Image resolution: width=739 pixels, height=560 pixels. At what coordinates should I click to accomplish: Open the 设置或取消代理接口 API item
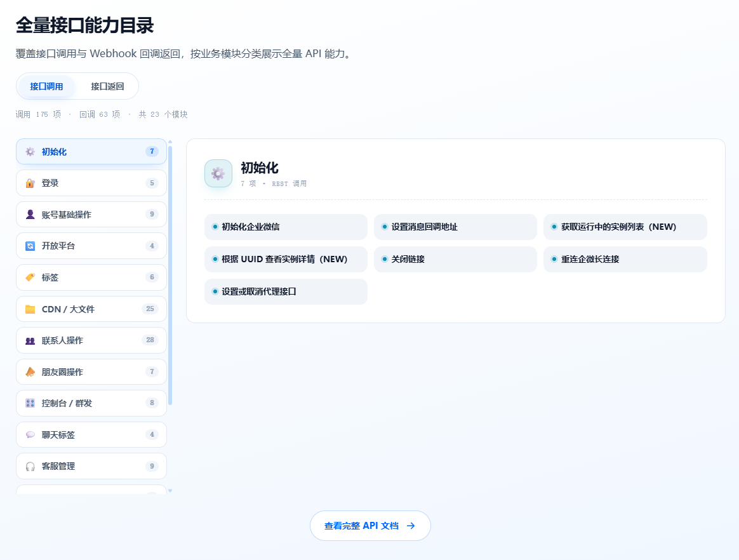pos(286,292)
